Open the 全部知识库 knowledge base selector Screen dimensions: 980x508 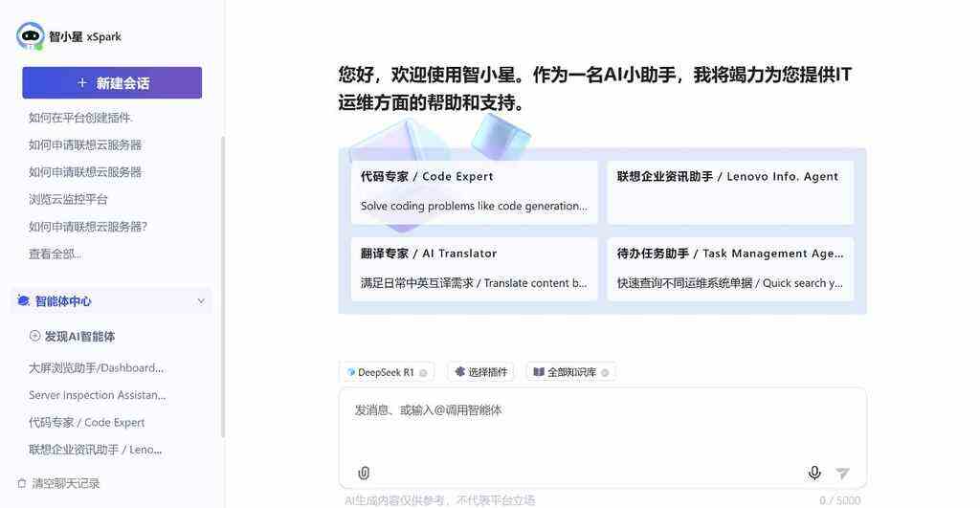point(570,372)
